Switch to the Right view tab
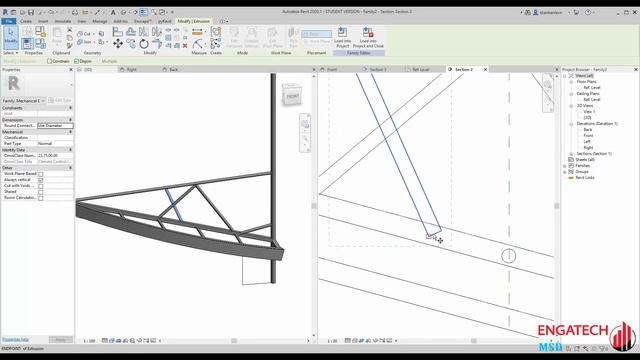Image resolution: width=640 pixels, height=360 pixels. pos(131,69)
